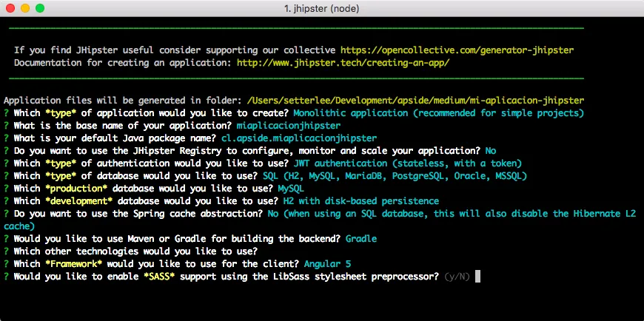This screenshot has height=321, width=644.
Task: Click the question 'Do you want to use the Spring cache abstraction?'
Action: click(x=138, y=214)
